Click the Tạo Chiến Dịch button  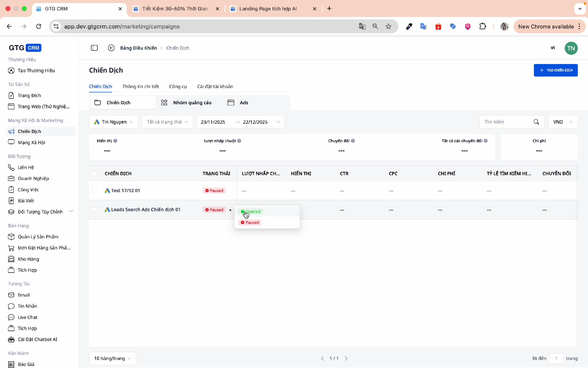[x=555, y=70]
